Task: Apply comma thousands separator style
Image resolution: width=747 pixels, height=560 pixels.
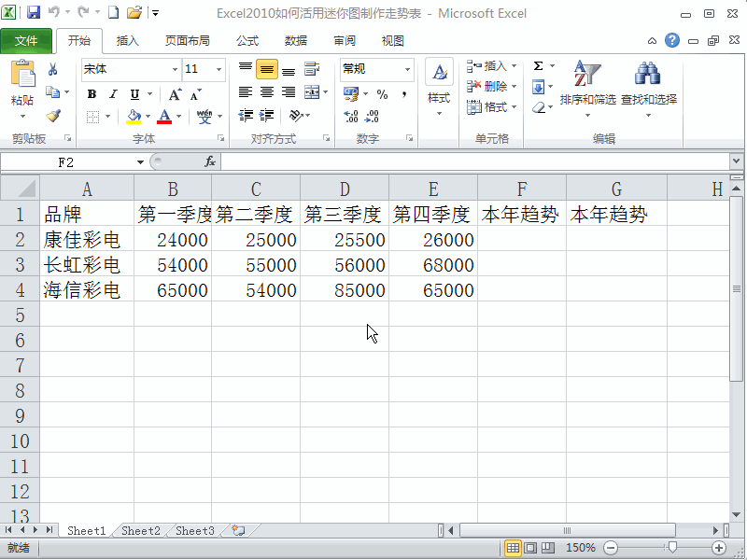Action: [404, 94]
